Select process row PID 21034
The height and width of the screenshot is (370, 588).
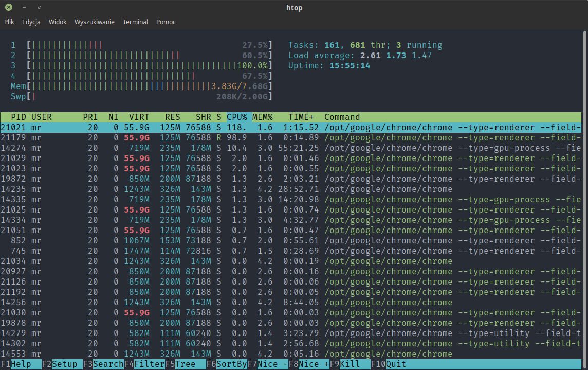pos(291,261)
